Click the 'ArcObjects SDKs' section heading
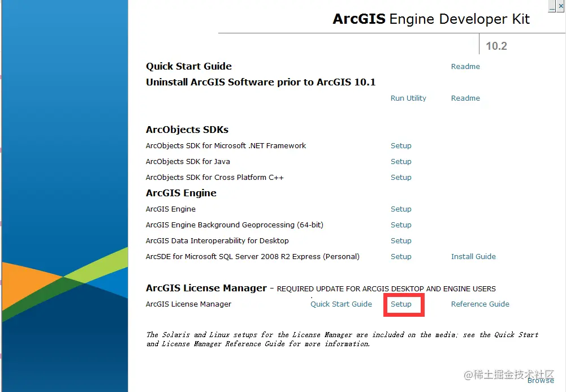This screenshot has height=392, width=566. (187, 130)
